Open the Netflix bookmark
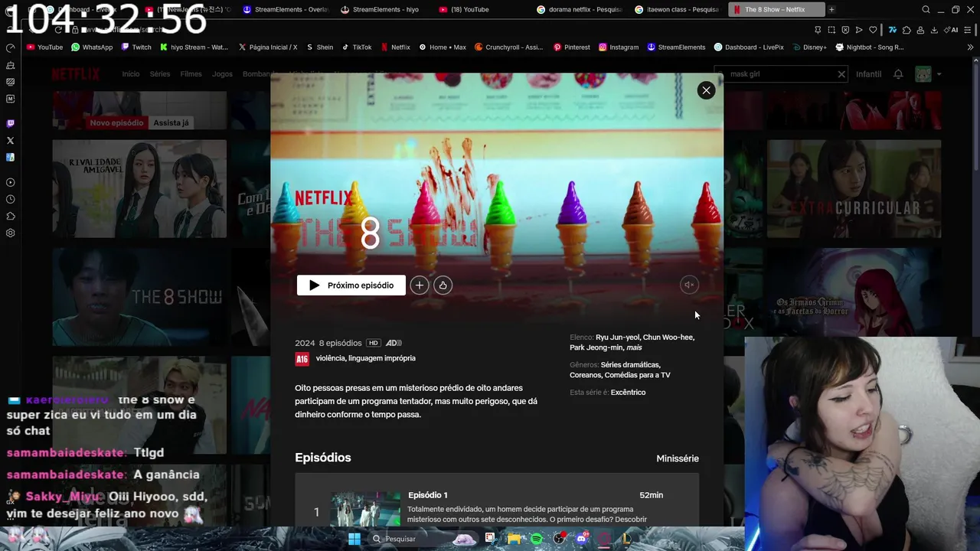This screenshot has width=980, height=551. point(396,47)
